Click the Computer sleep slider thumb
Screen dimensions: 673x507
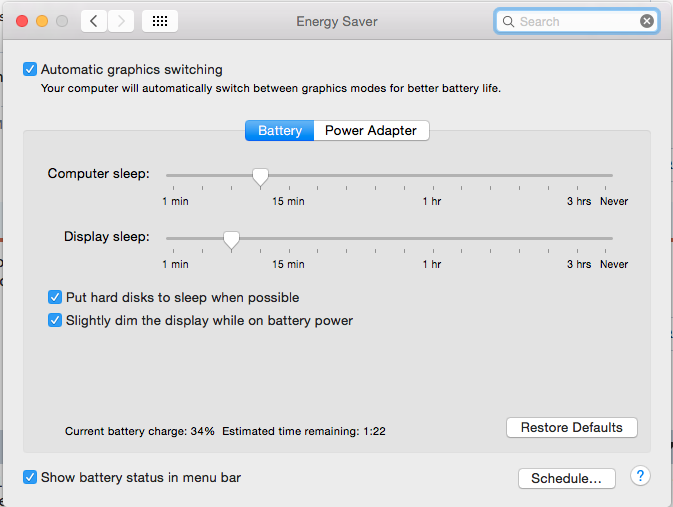[x=260, y=177]
